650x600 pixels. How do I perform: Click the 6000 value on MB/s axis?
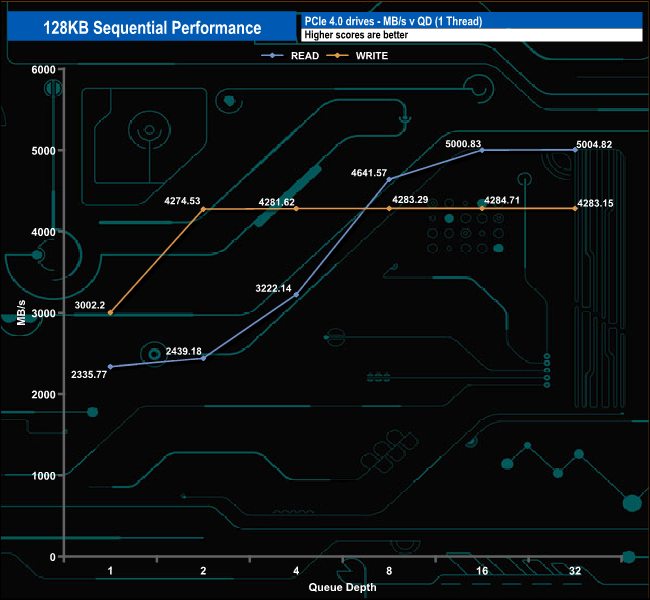(44, 70)
